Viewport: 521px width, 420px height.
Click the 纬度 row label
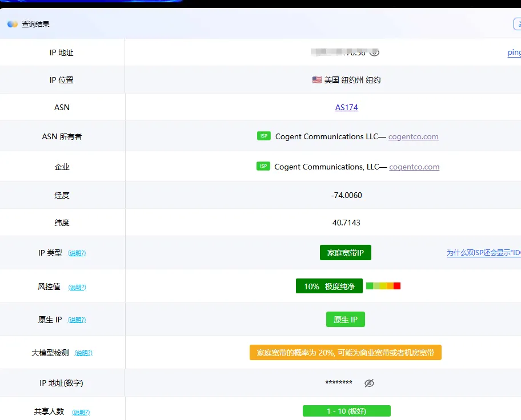click(x=62, y=223)
